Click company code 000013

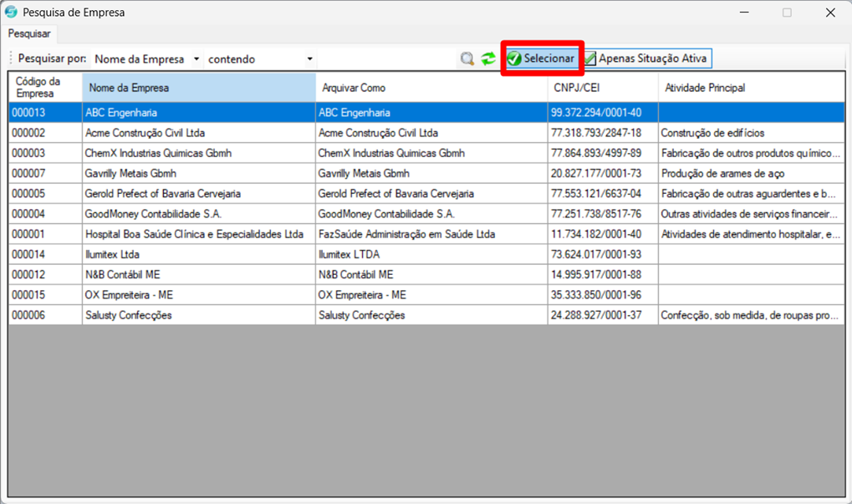(x=45, y=113)
